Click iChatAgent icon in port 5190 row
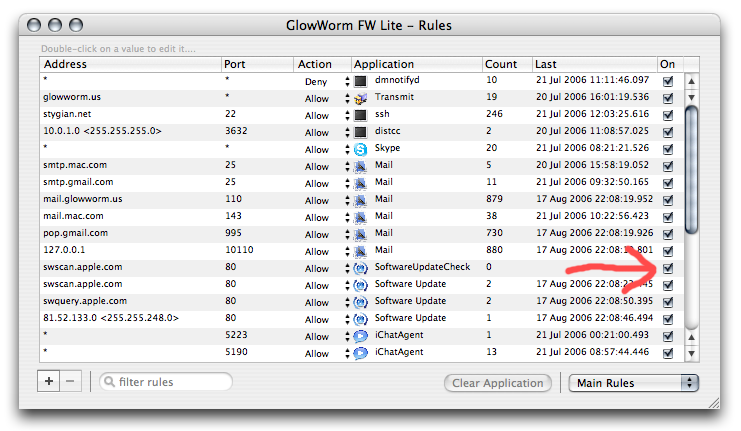 point(360,353)
